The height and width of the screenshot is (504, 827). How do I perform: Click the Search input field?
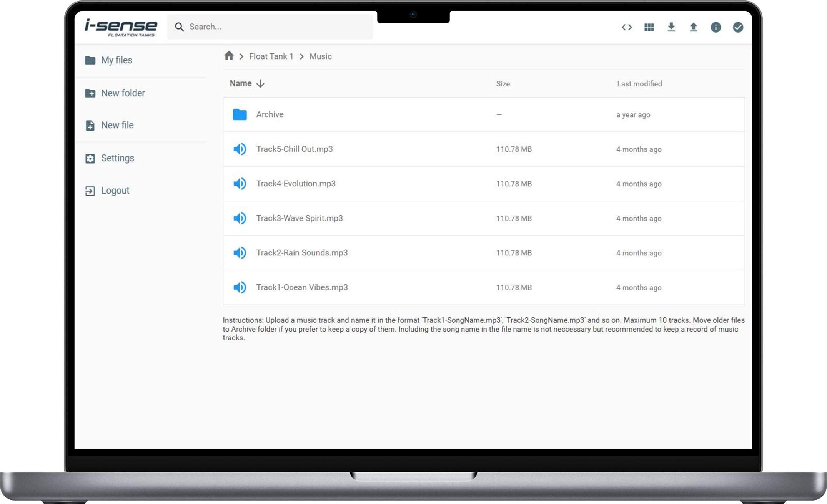(277, 27)
